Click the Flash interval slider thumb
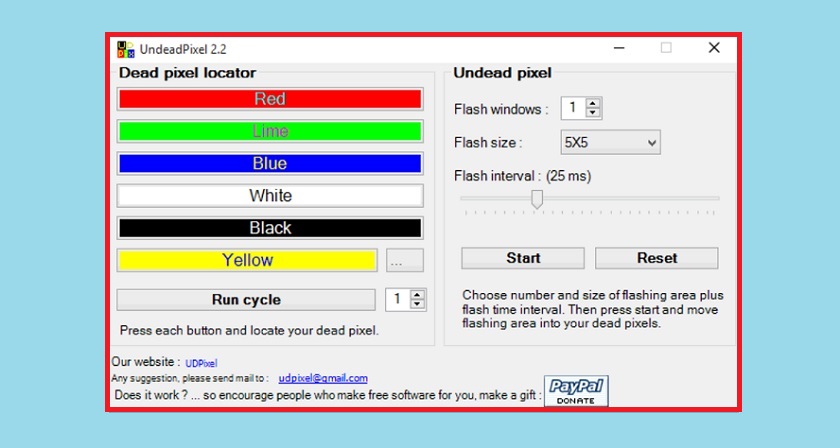This screenshot has height=448, width=840. click(x=537, y=199)
